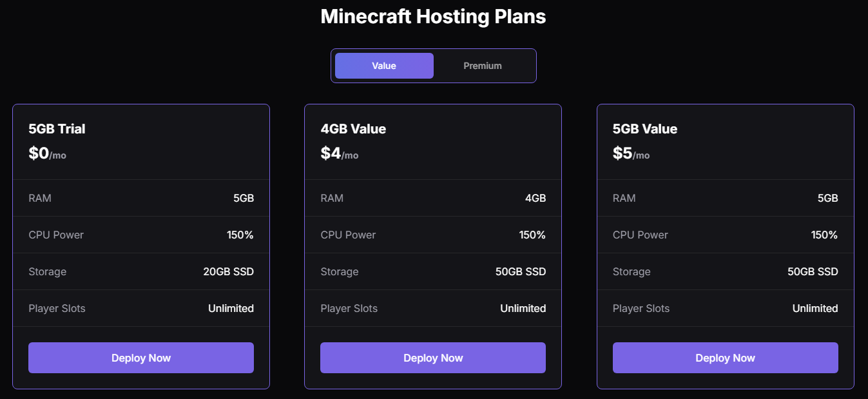This screenshot has height=399, width=868.
Task: Select the $0/mo price text
Action: click(x=47, y=153)
